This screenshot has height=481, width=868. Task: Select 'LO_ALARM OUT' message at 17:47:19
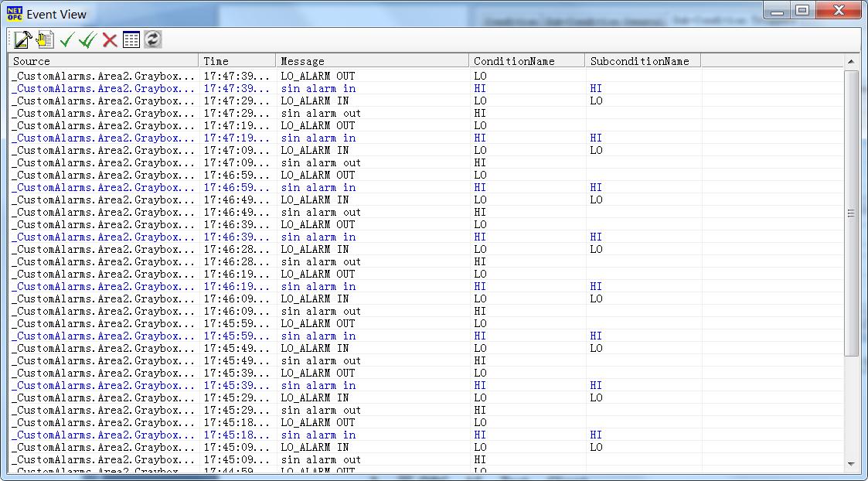pos(318,126)
